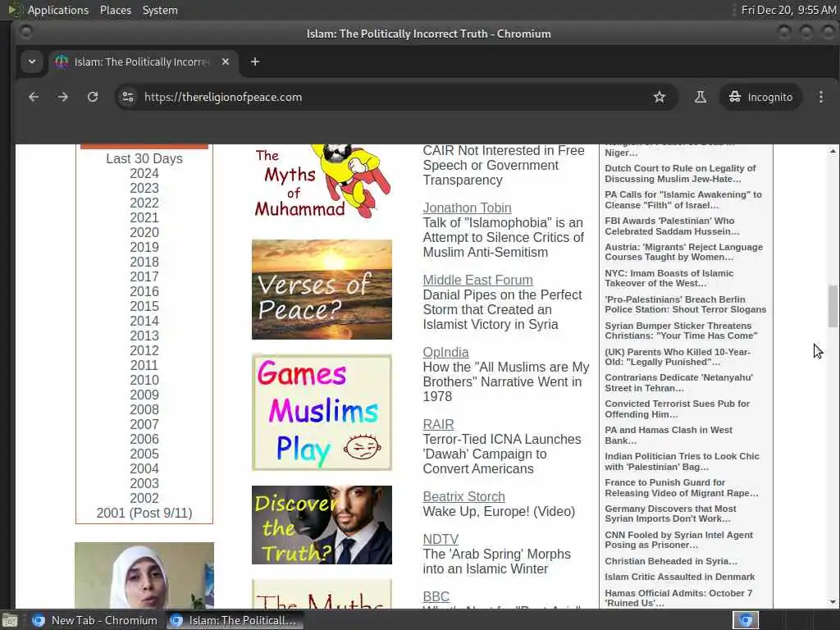The image size is (840, 630).
Task: Open headline Islam Critic Assaulted in Denmark
Action: pyautogui.click(x=680, y=577)
